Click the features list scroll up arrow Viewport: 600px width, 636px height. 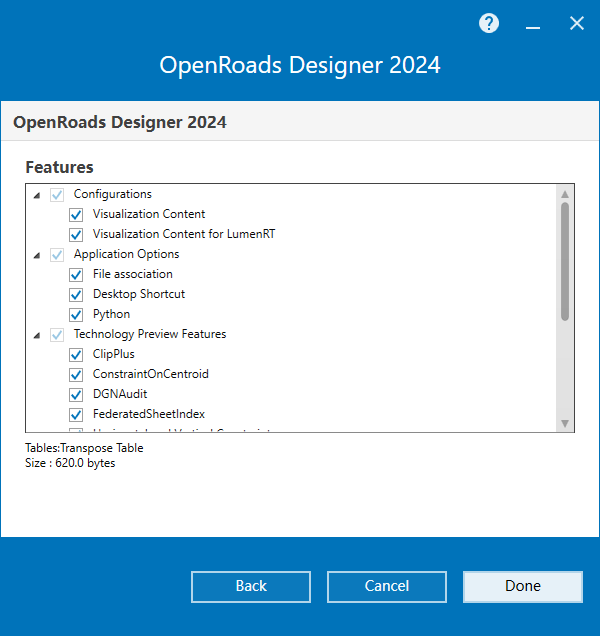565,194
